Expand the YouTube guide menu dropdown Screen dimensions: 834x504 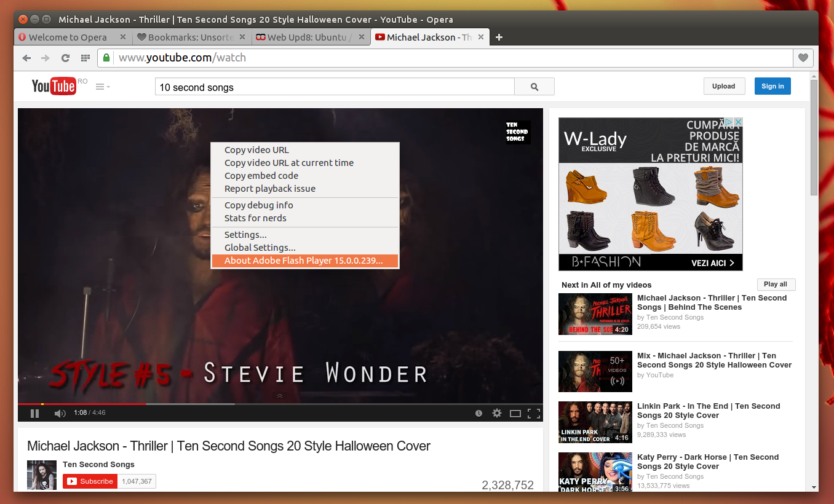coord(103,87)
